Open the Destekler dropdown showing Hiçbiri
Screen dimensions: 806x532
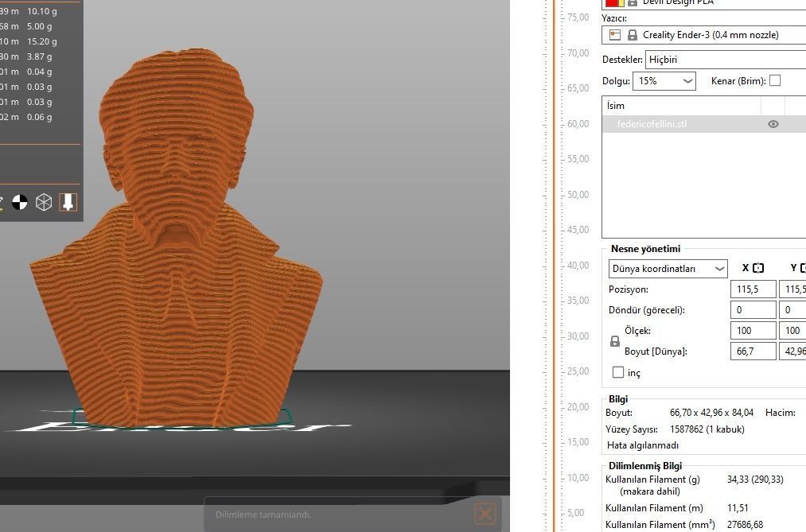tap(726, 60)
